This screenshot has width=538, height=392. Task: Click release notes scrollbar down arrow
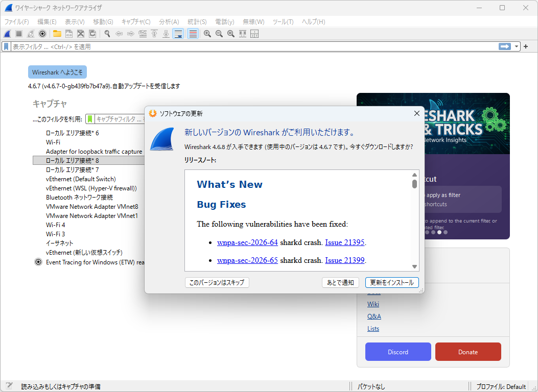414,266
